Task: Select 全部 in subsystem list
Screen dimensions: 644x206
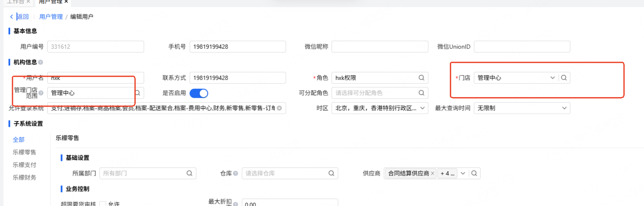Action: (x=19, y=139)
